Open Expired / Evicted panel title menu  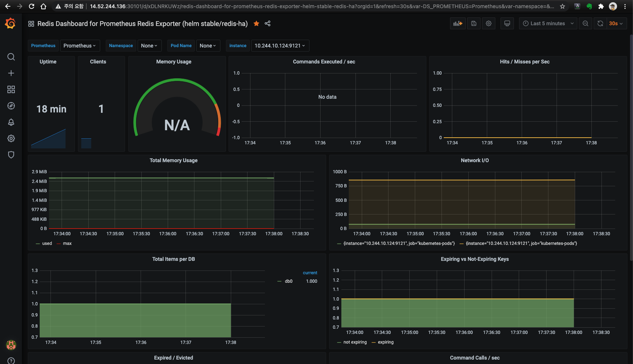point(174,358)
